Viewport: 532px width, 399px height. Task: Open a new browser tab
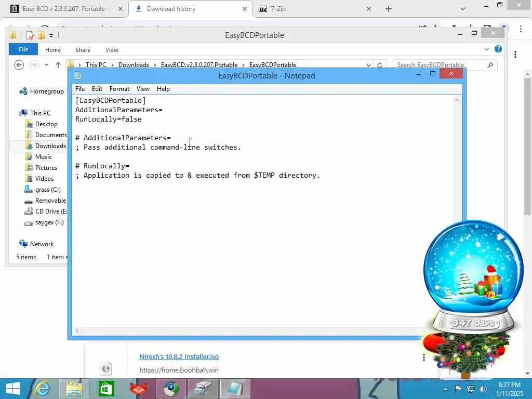pyautogui.click(x=389, y=9)
